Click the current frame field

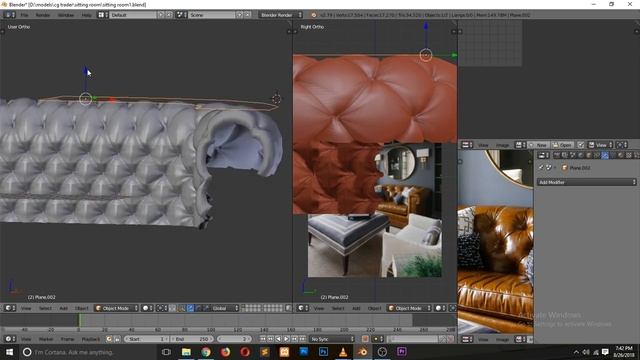[x=235, y=339]
